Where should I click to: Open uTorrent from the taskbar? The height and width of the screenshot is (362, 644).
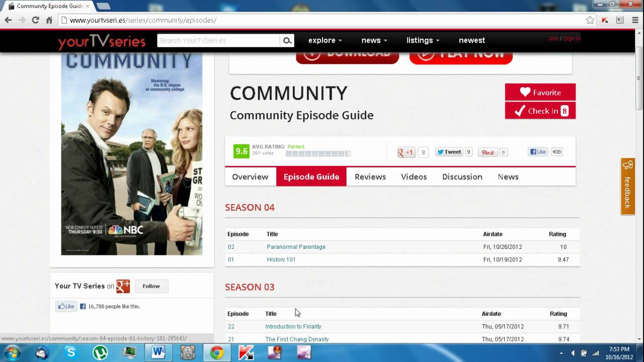(100, 353)
